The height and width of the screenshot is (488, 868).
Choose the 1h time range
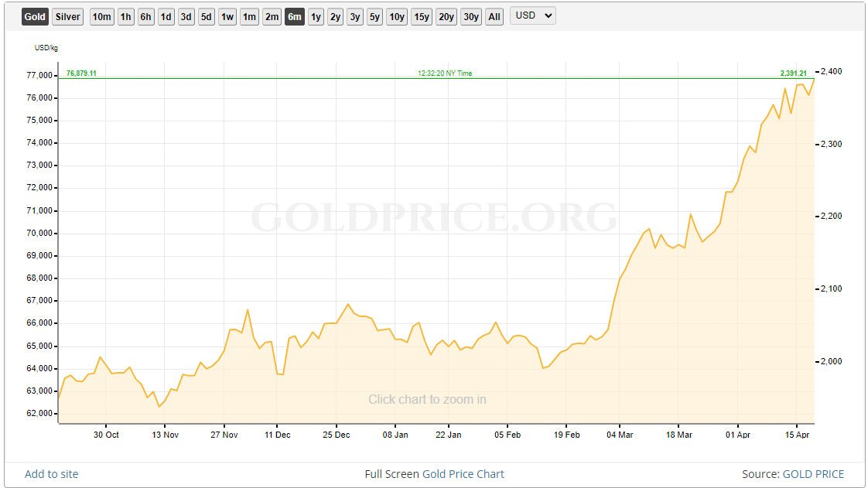pyautogui.click(x=126, y=16)
